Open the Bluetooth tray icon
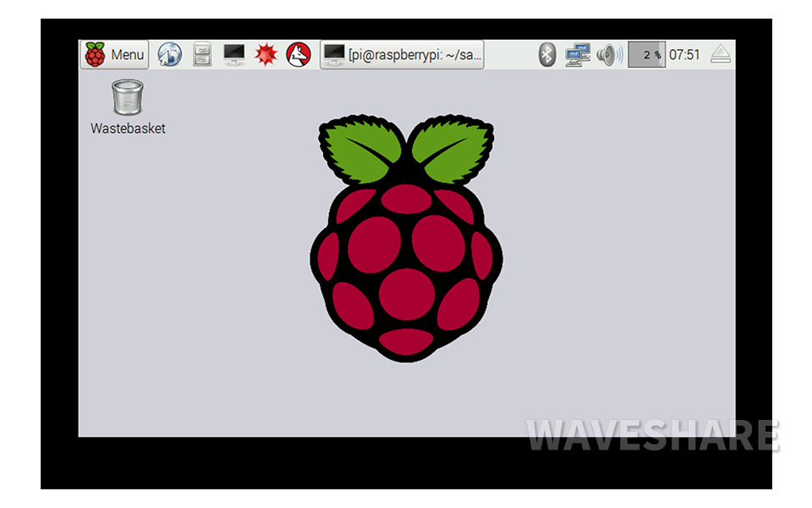812x508 pixels. click(x=547, y=55)
